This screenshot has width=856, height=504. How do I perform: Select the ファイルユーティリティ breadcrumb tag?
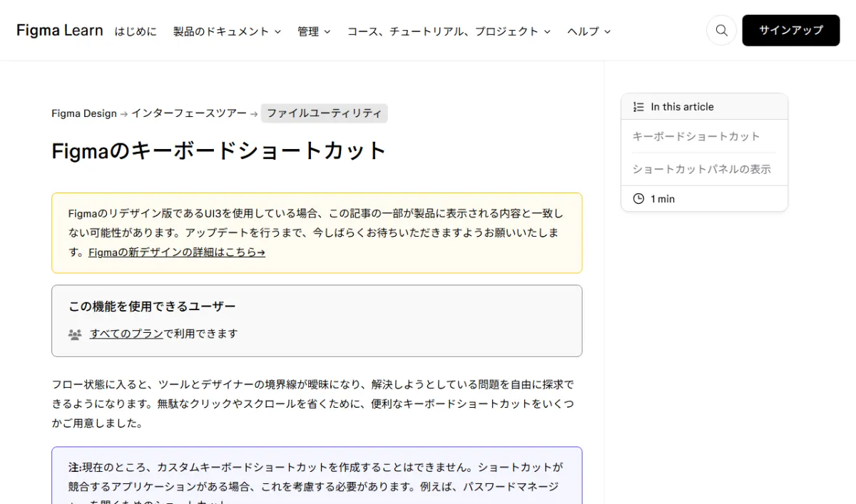325,113
